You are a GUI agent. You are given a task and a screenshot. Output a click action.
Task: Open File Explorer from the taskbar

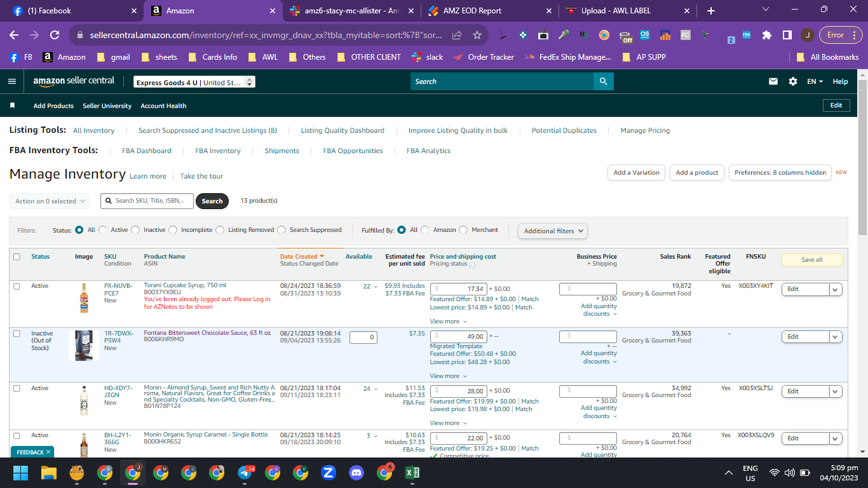tap(49, 473)
